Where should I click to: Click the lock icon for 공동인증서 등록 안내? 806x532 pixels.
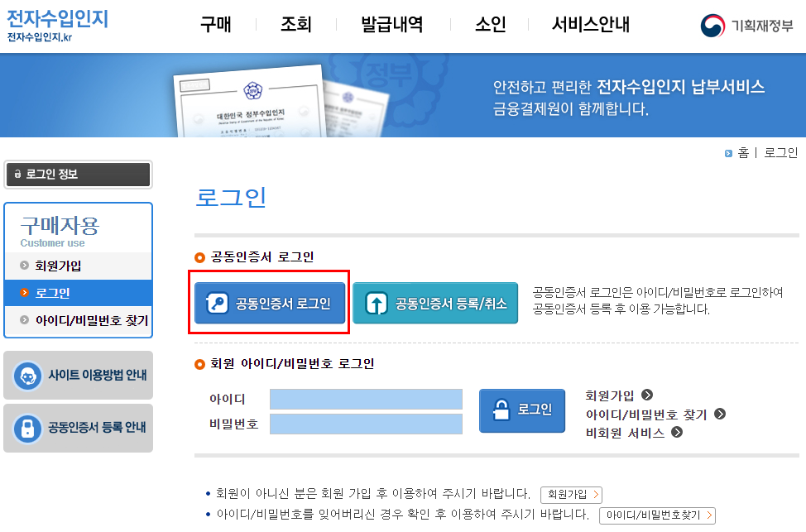28,429
